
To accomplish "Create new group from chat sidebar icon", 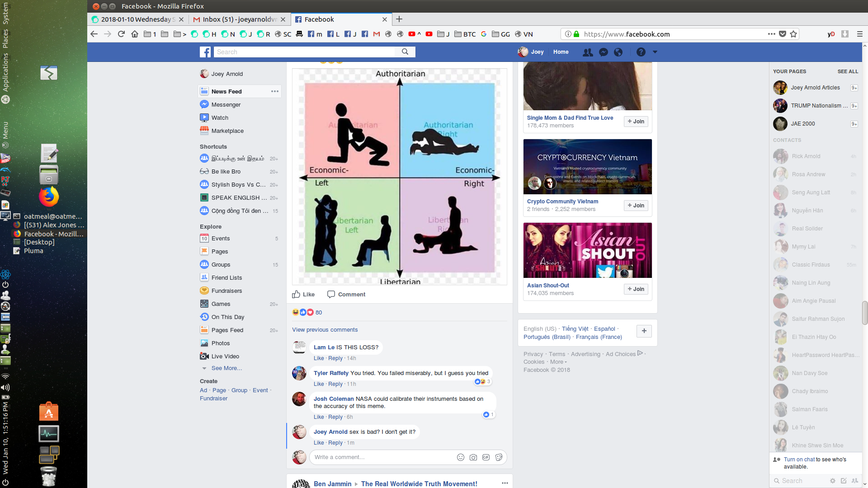I will tap(854, 481).
